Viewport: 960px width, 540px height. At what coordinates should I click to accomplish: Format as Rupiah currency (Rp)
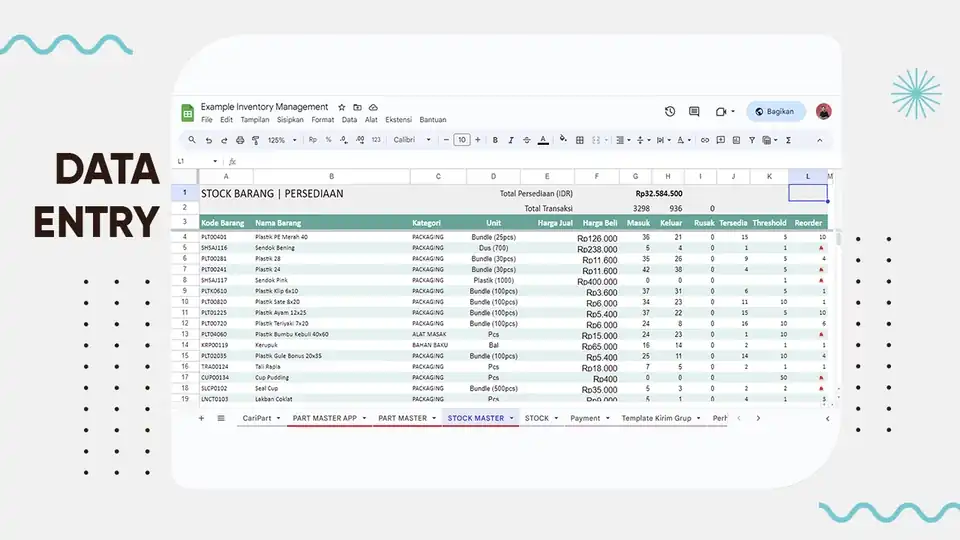(313, 140)
